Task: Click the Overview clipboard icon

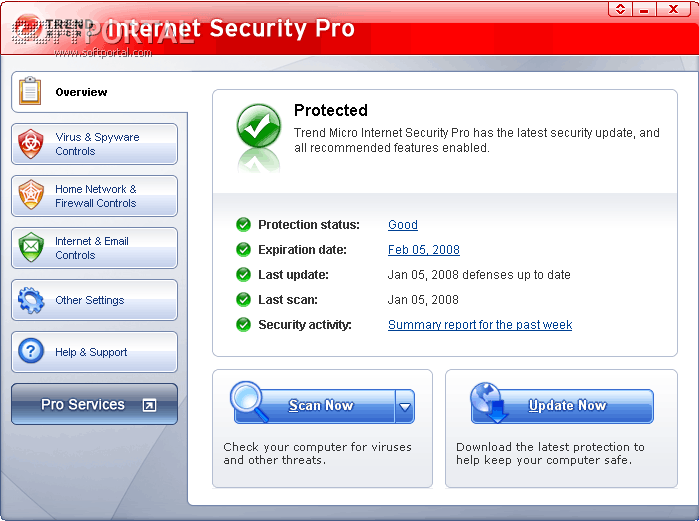Action: [31, 92]
